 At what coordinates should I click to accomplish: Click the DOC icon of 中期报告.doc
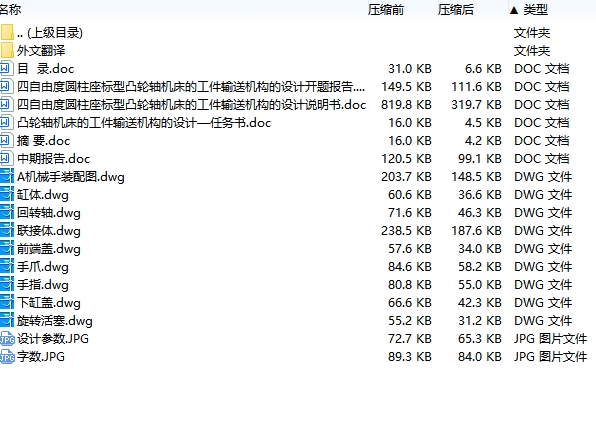(6, 159)
